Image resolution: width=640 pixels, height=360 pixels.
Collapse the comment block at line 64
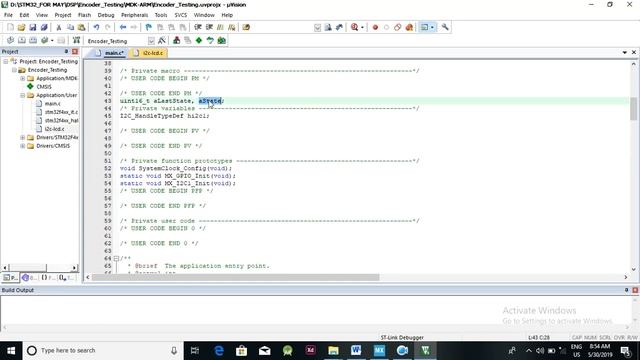pos(116,258)
